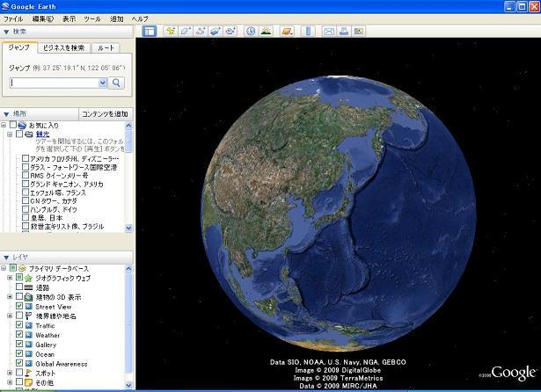Image resolution: width=541 pixels, height=392 pixels.
Task: Click the Add Image Overlay icon
Action: 216,32
